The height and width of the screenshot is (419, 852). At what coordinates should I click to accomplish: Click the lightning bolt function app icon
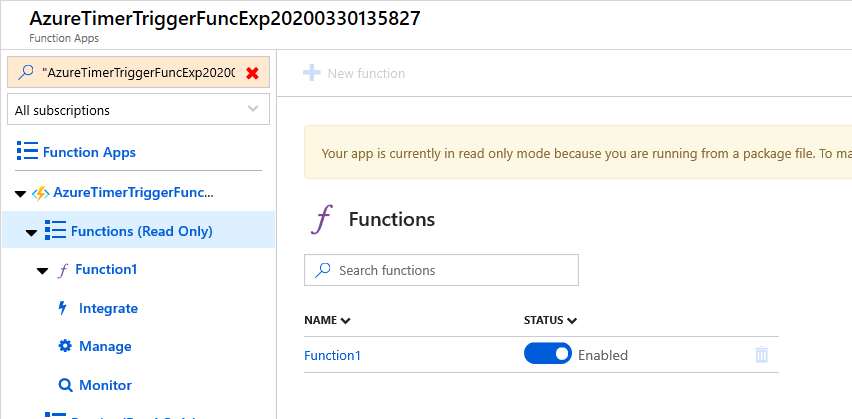[41, 193]
